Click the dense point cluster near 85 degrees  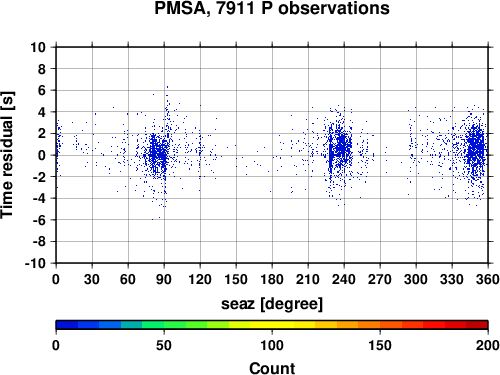pos(157,154)
